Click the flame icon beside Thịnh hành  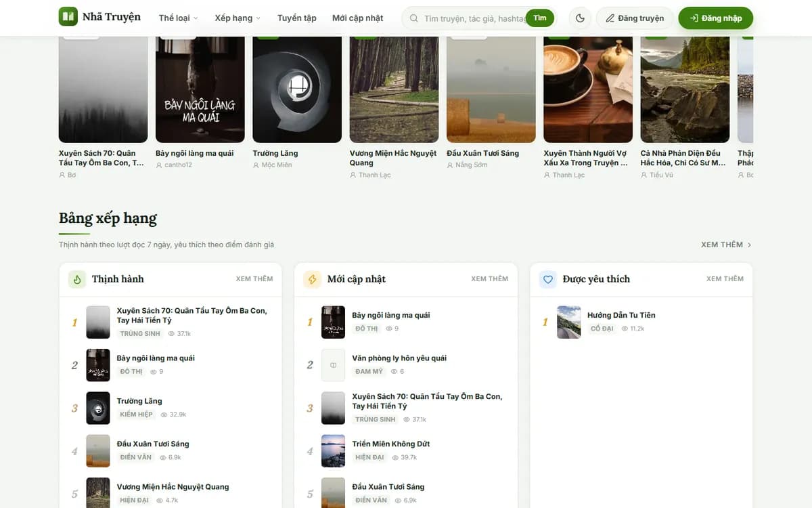point(77,279)
